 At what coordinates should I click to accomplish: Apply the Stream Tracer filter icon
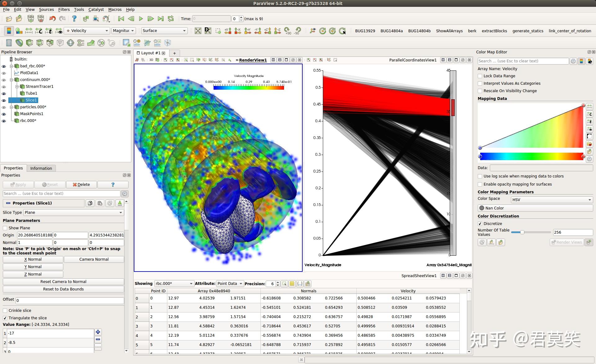pos(80,43)
